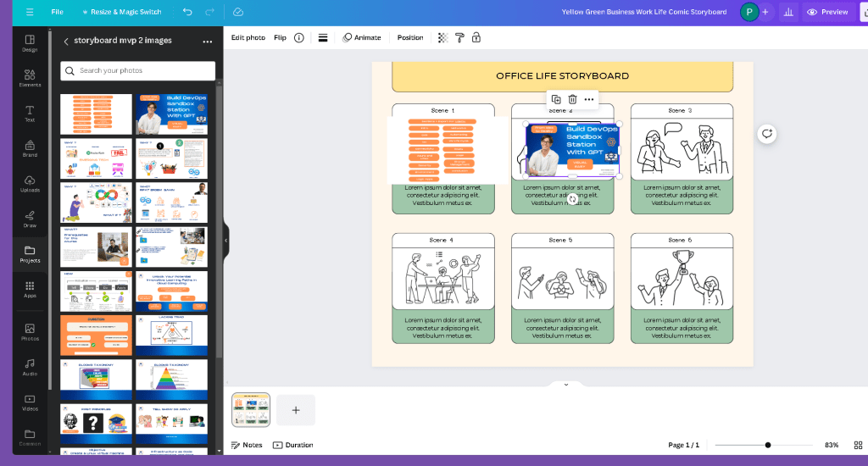868x466 pixels.
Task: Click the Animate button
Action: 362,37
